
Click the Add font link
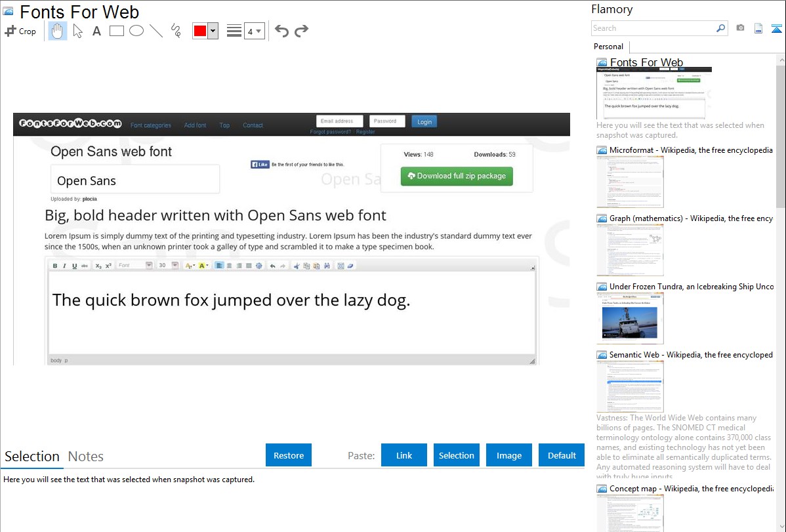point(195,125)
